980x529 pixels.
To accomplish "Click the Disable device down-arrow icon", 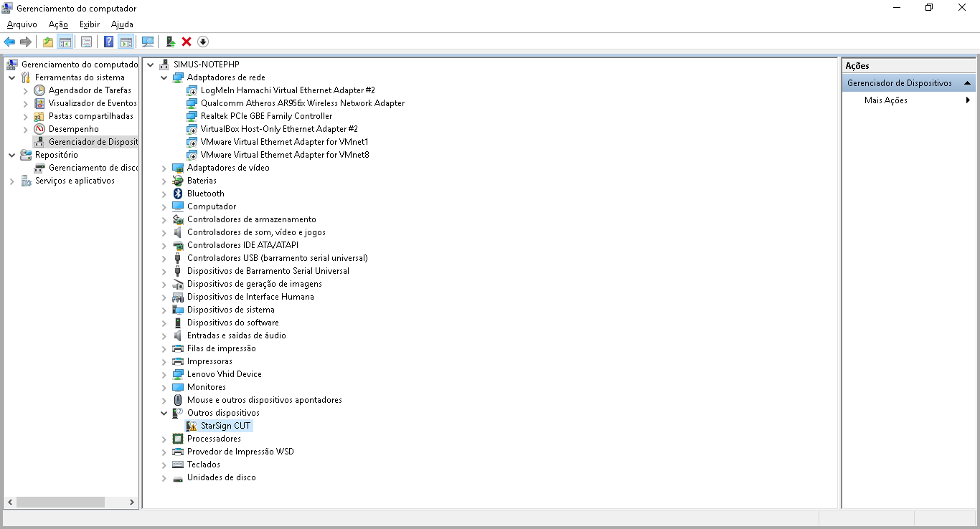I will (x=203, y=42).
